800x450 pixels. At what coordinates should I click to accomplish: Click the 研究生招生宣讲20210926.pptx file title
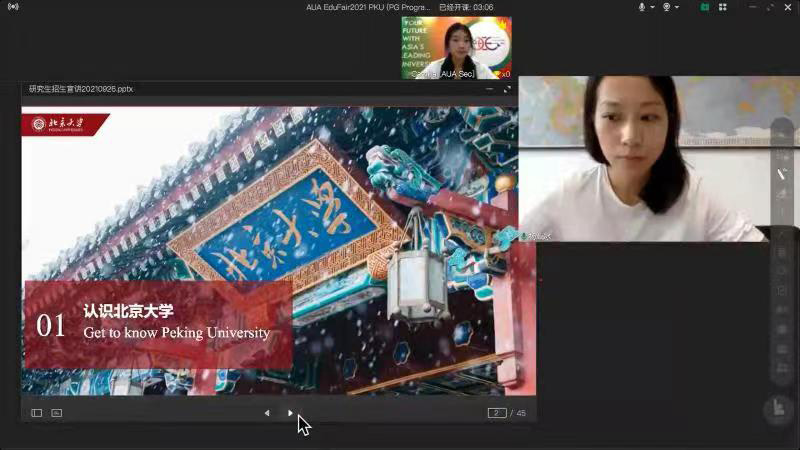point(81,89)
